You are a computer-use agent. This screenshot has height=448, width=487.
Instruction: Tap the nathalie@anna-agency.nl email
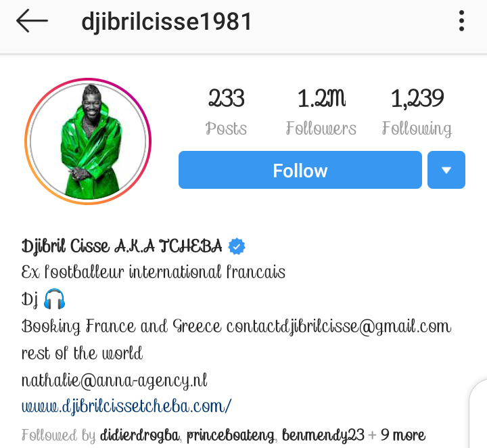[x=114, y=381]
